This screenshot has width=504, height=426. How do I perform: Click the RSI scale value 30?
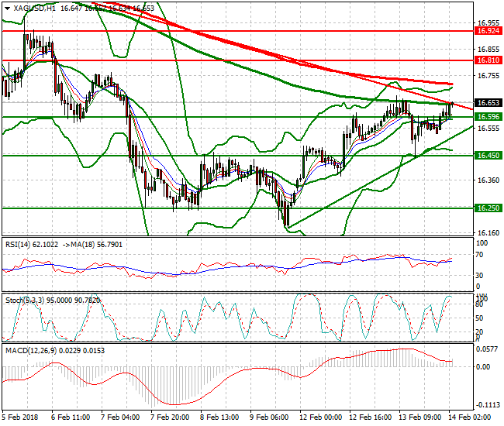(479, 276)
